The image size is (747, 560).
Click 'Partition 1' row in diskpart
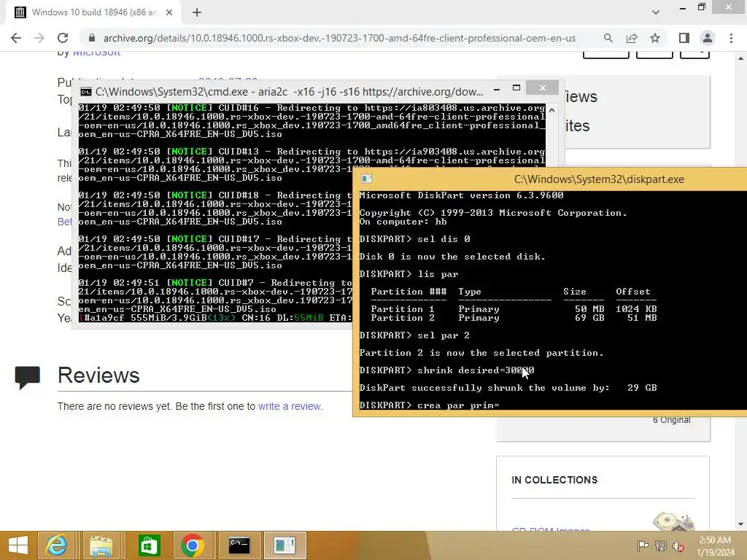pyautogui.click(x=514, y=309)
